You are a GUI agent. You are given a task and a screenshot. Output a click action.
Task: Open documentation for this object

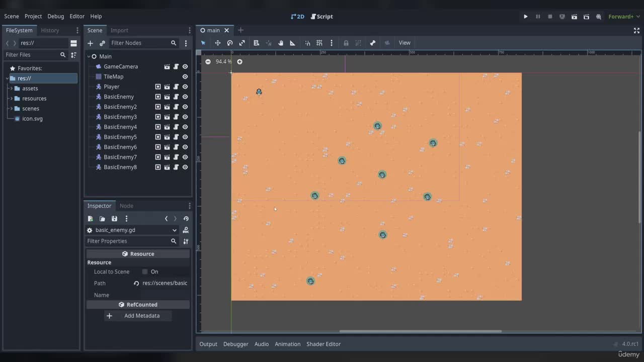click(x=186, y=230)
